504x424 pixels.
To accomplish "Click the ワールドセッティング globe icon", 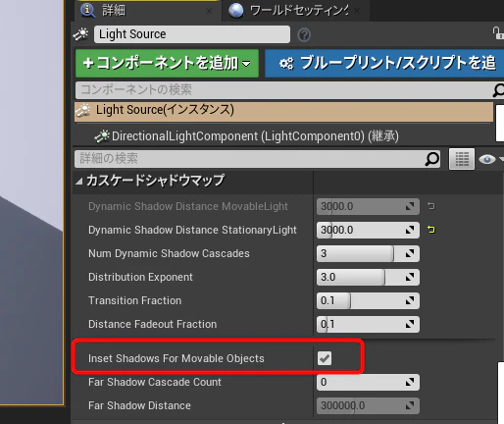I will click(x=236, y=10).
